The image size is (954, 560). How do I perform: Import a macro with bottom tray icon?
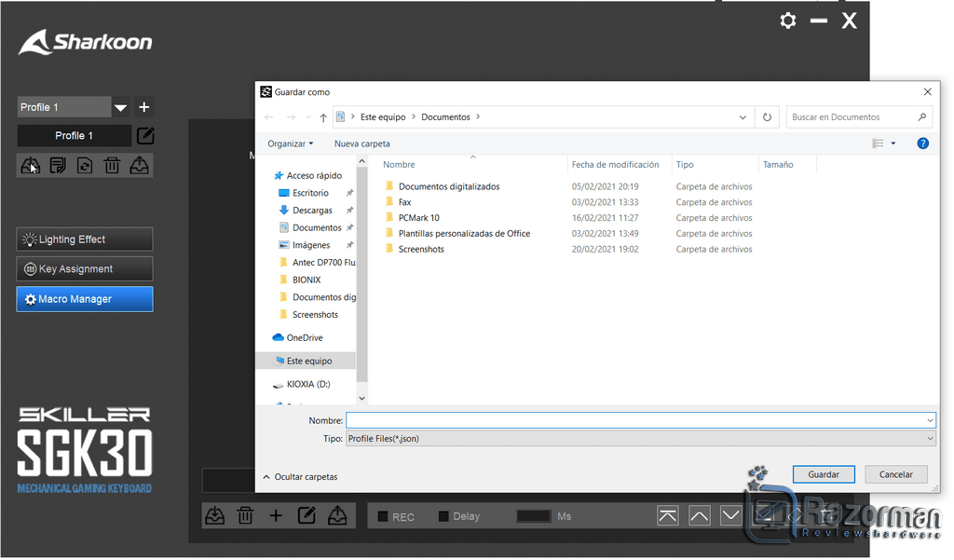pos(215,516)
